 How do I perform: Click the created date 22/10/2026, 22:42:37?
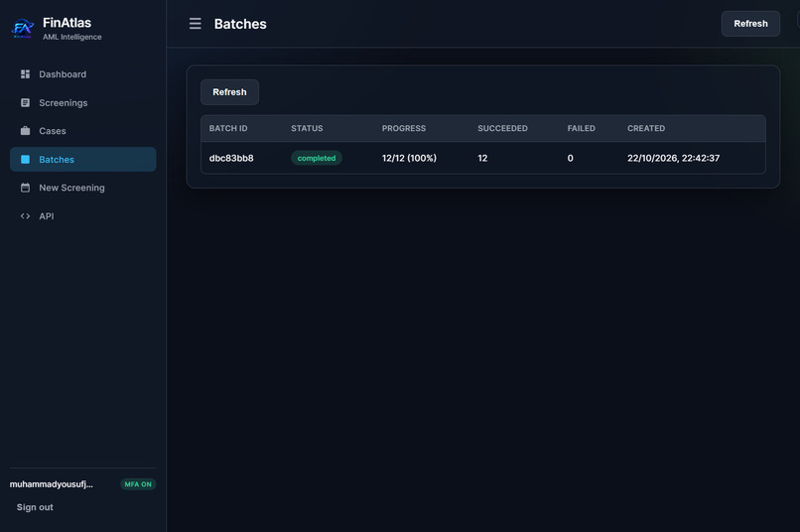pos(674,158)
